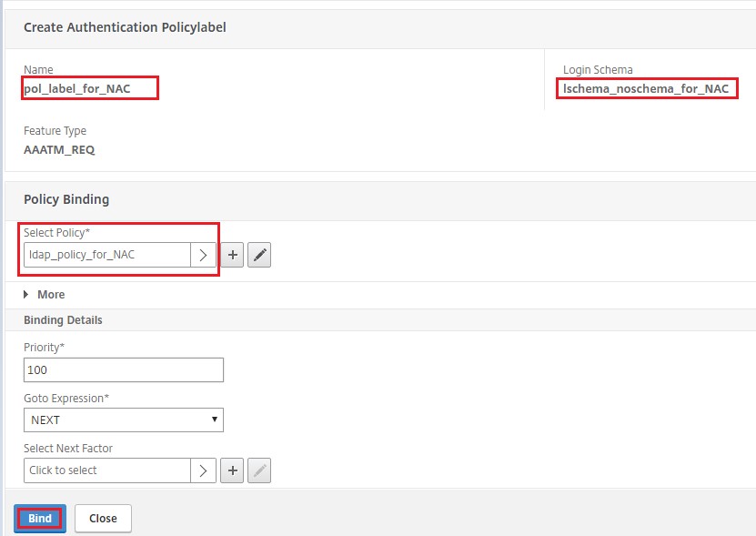Click the ldap_policy_for_NAC policy field

click(x=107, y=255)
